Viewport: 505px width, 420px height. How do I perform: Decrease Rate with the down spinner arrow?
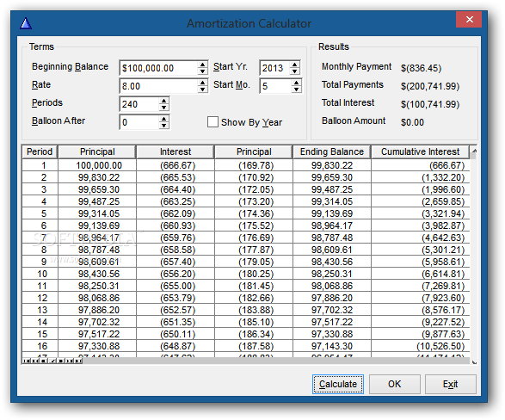tap(202, 90)
